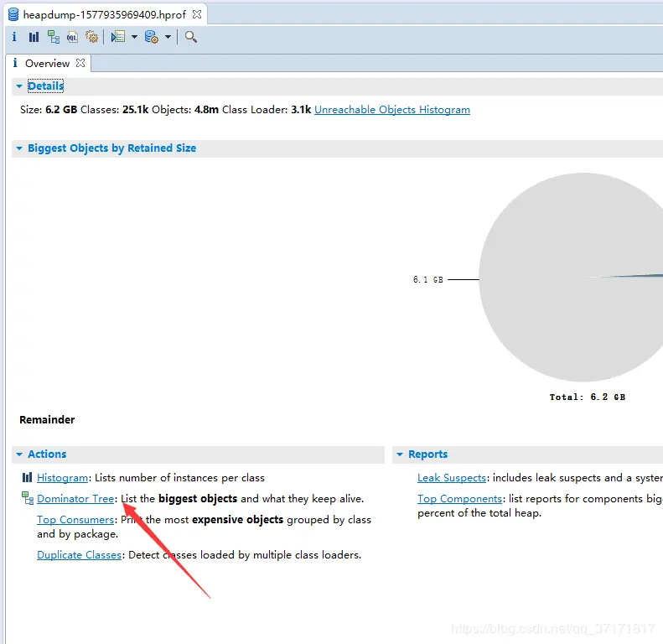Viewport: 663px width, 644px height.
Task: Click the Class Loader: 3.1k value
Action: click(301, 110)
